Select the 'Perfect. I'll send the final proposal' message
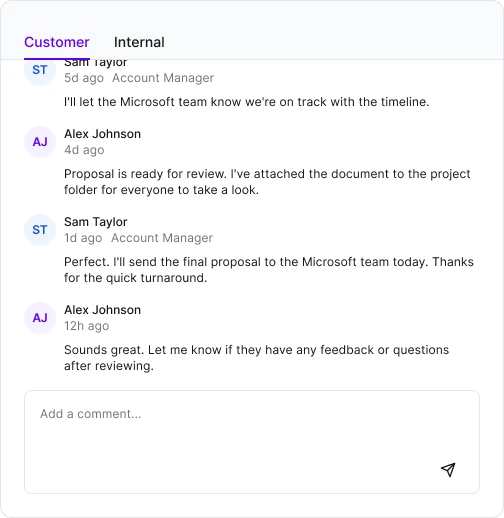The height and width of the screenshot is (518, 504). [269, 270]
